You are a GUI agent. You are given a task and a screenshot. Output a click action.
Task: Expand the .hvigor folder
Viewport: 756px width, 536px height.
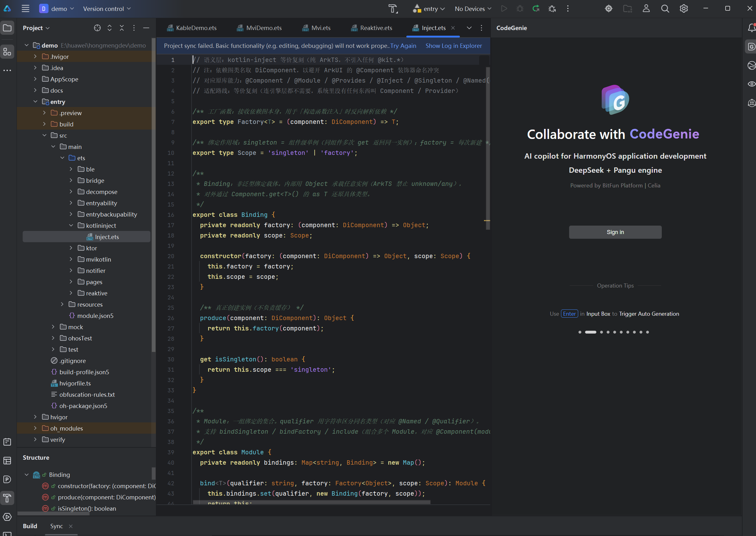[x=35, y=57]
